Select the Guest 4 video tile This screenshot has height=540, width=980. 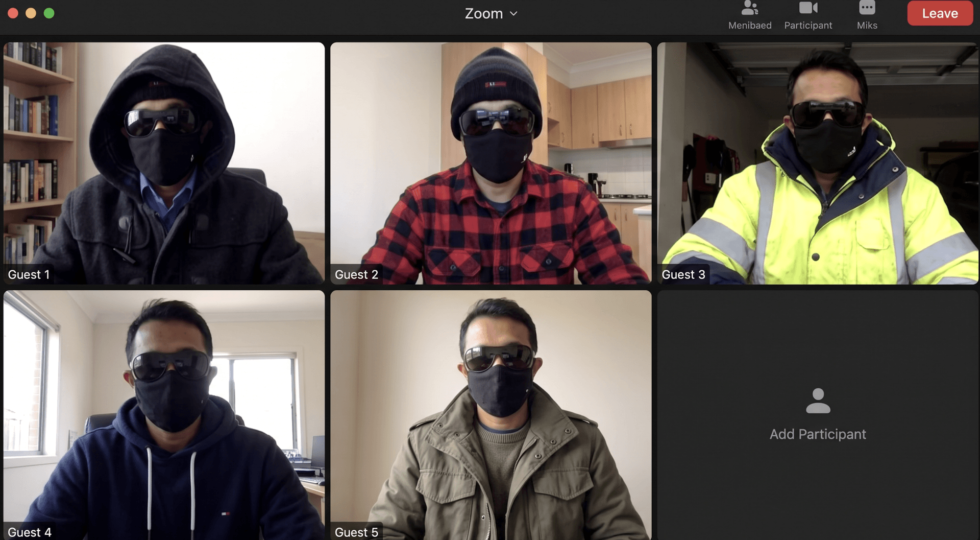click(164, 415)
